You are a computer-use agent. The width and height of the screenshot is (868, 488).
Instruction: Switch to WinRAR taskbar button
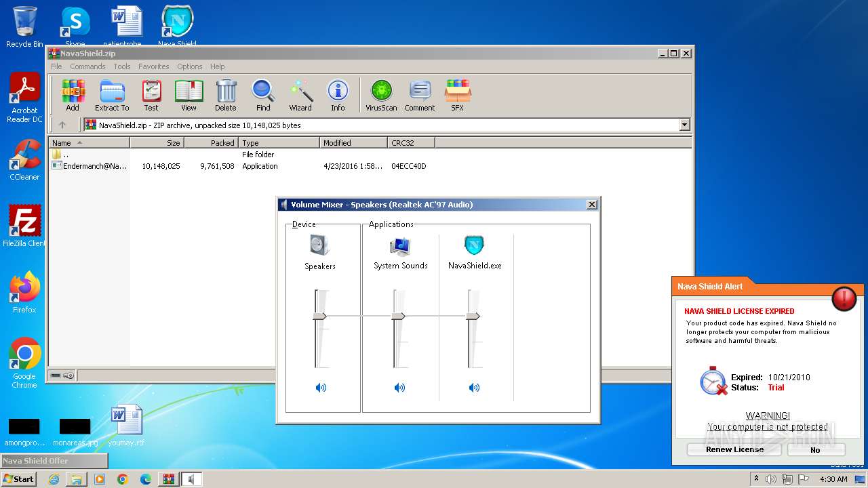(x=169, y=479)
